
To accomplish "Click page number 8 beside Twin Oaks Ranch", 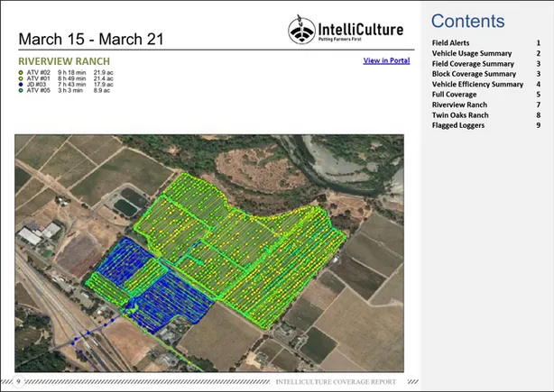I will (x=539, y=115).
